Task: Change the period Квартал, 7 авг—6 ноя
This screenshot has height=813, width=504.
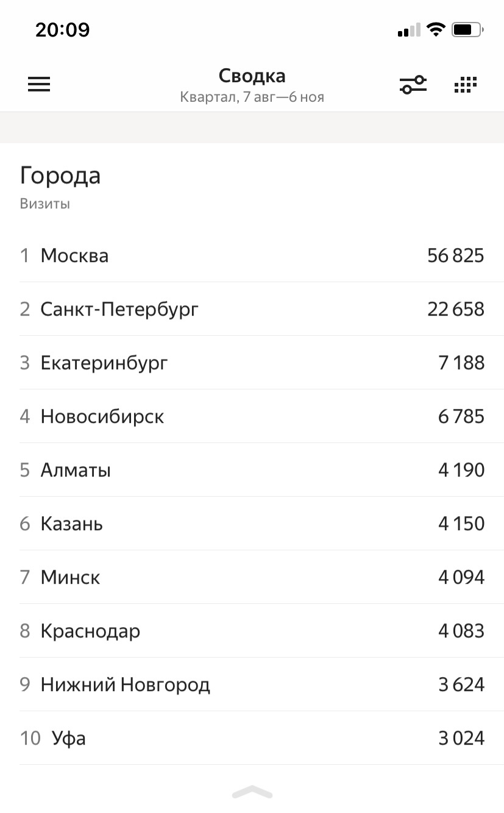Action: (x=252, y=97)
